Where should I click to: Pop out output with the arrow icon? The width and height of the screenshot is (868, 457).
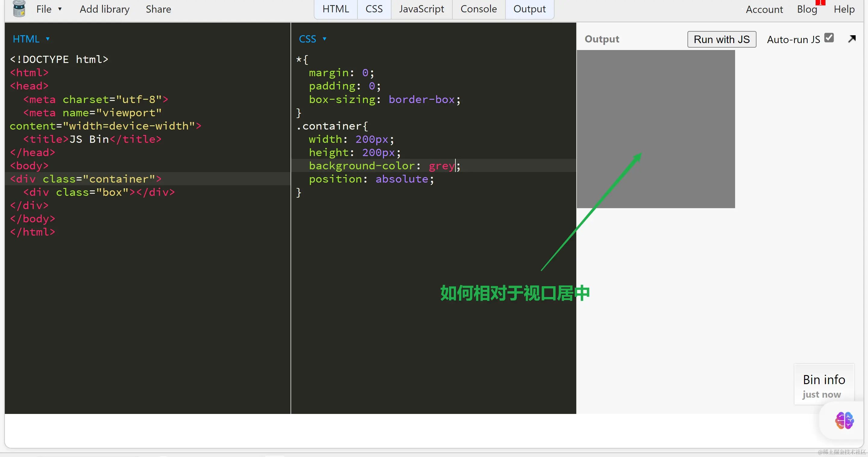[x=851, y=39]
